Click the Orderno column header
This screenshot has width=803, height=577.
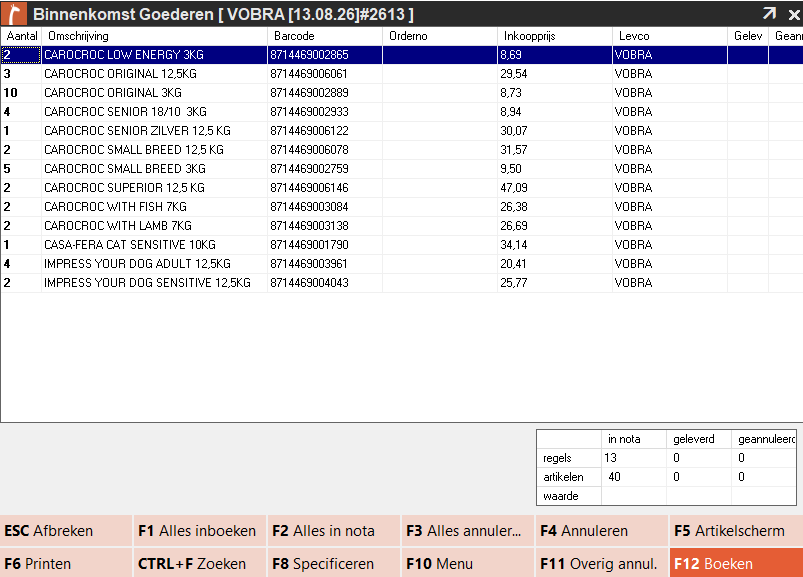[x=440, y=36]
